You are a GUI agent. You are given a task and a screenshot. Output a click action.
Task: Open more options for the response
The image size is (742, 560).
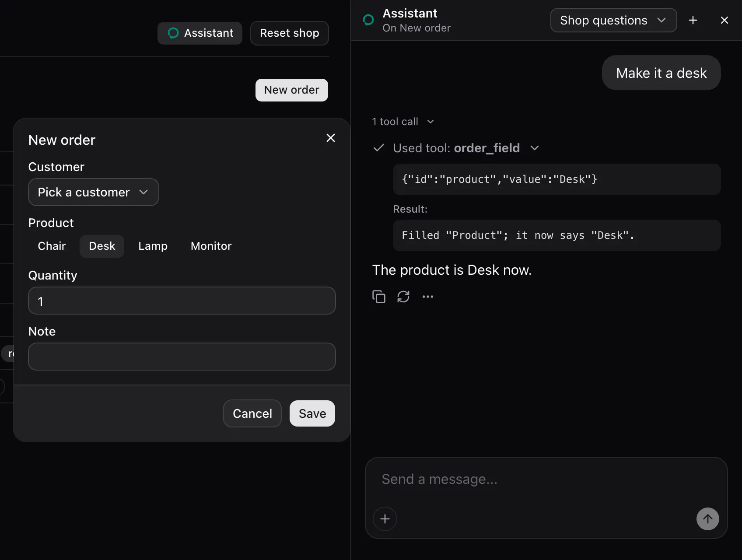click(428, 297)
